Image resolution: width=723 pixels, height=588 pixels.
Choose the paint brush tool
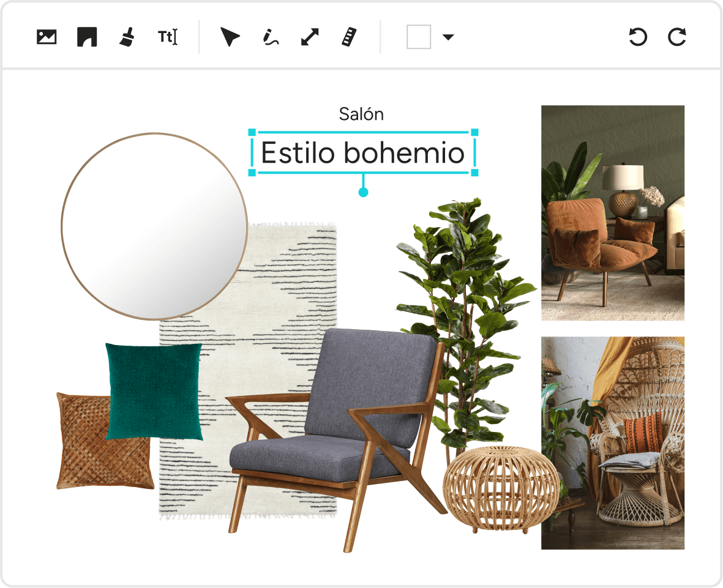click(x=127, y=37)
